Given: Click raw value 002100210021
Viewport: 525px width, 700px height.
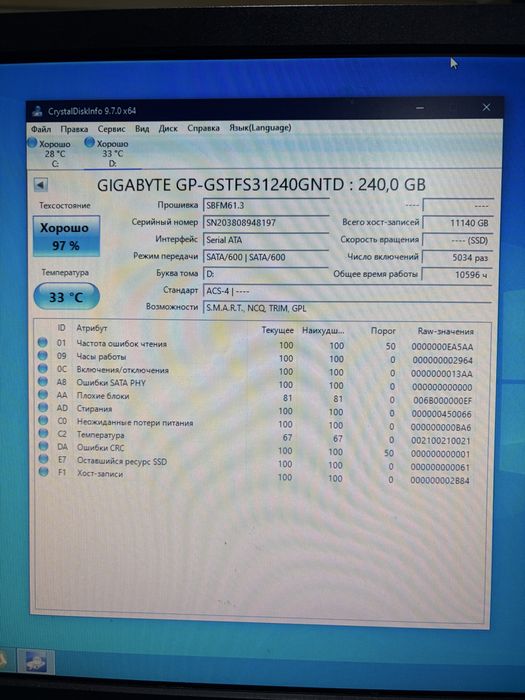Looking at the screenshot, I should point(441,441).
